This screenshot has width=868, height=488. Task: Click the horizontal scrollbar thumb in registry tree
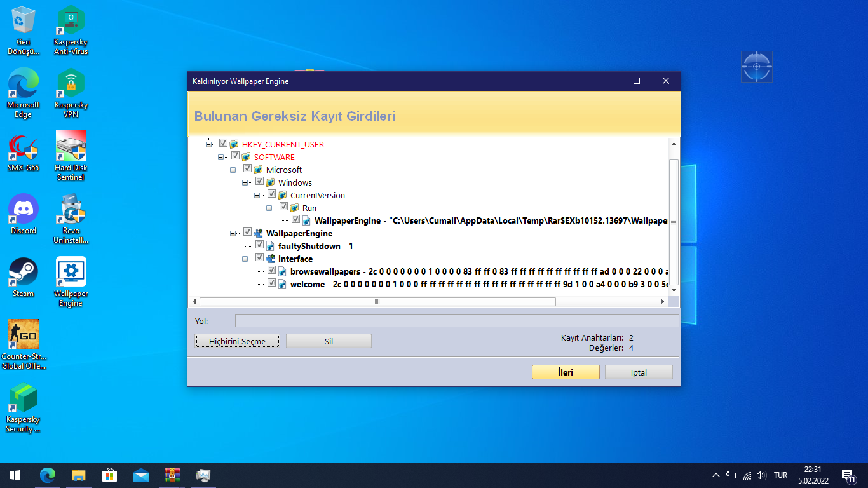coord(377,301)
